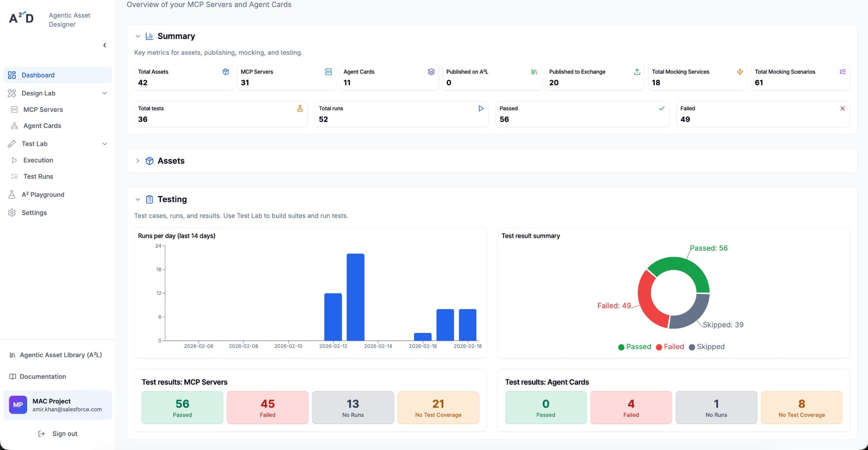Click the MCP Servers card icon
Viewport: 868px width, 450px height.
pos(328,72)
